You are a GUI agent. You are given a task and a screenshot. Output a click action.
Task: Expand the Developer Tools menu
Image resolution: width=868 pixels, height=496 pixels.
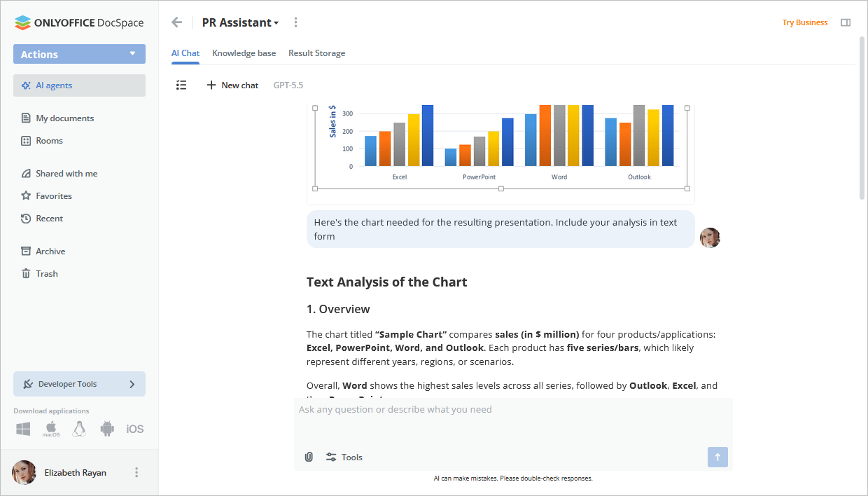pos(79,384)
